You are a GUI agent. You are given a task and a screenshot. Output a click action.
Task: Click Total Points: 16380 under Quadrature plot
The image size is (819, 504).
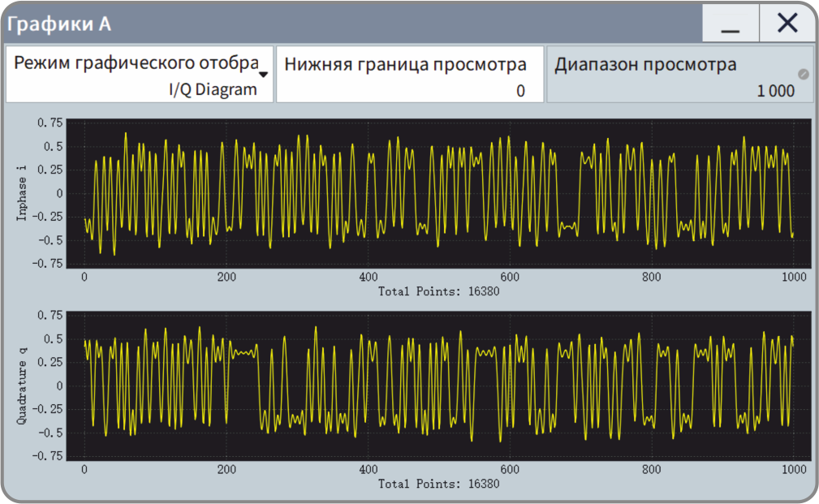(x=439, y=484)
